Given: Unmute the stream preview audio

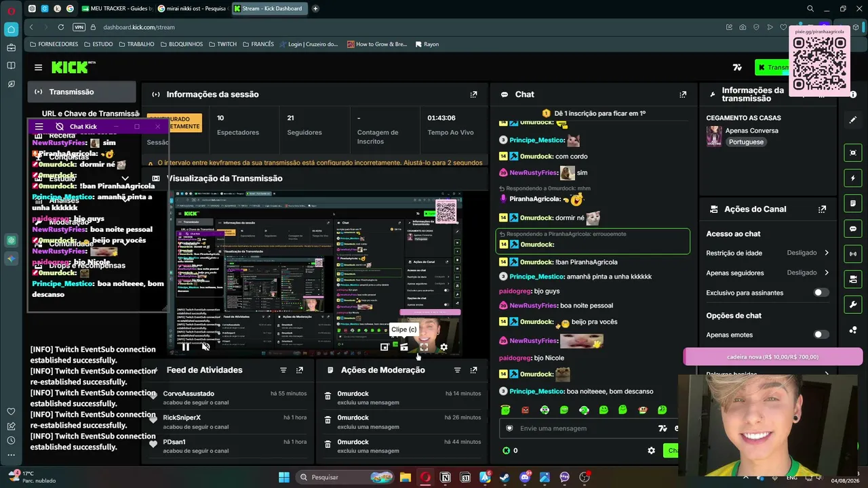Looking at the screenshot, I should coord(205,347).
